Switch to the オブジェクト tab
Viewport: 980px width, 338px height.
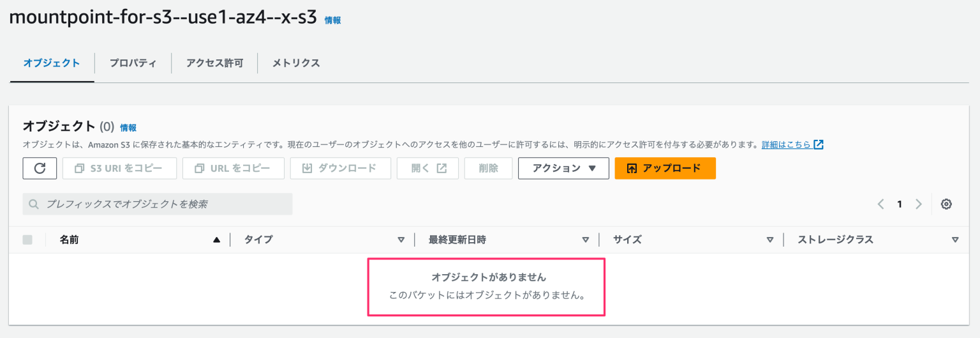52,63
